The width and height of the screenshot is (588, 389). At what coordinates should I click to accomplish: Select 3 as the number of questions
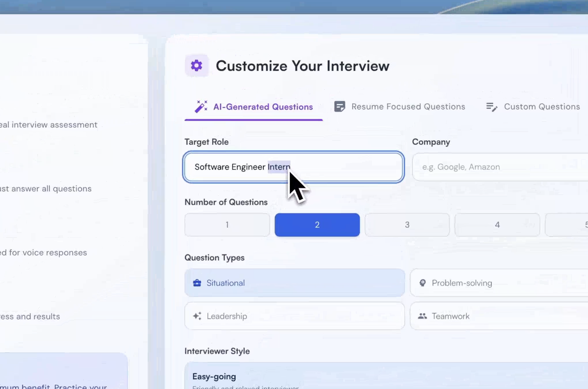[x=407, y=225]
